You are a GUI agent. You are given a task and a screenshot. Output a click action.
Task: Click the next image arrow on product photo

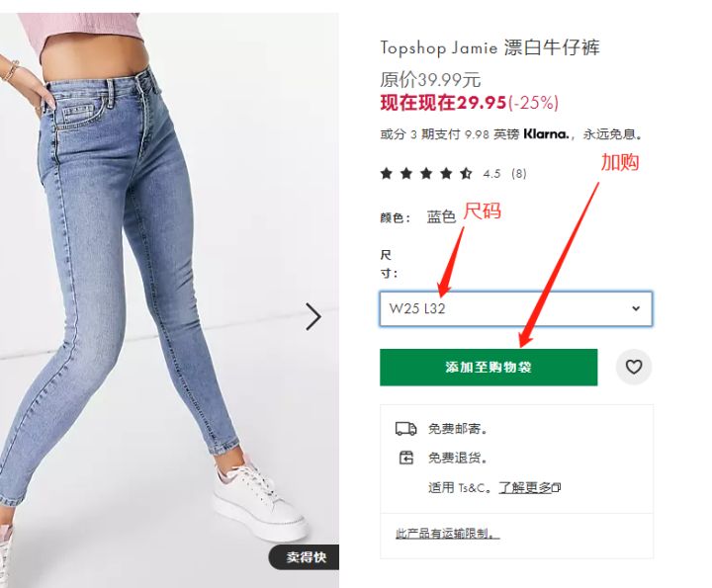tap(313, 316)
